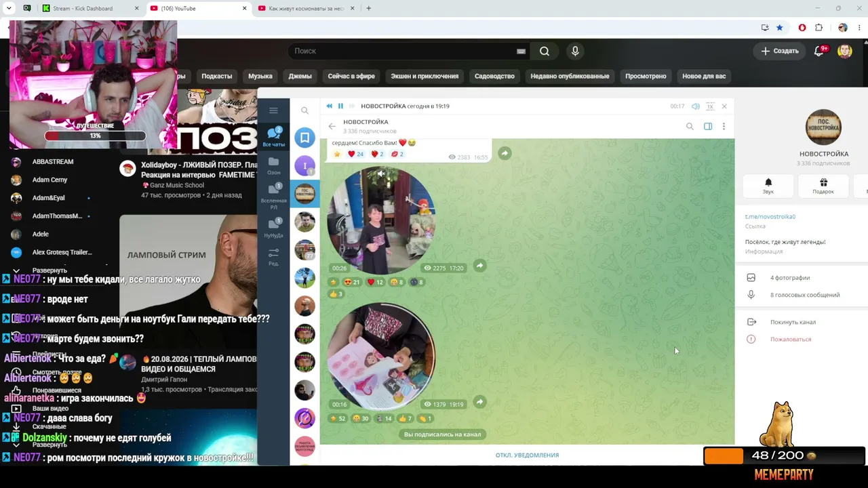The height and width of the screenshot is (488, 868).
Task: Change playback speed 1X
Action: tap(710, 106)
